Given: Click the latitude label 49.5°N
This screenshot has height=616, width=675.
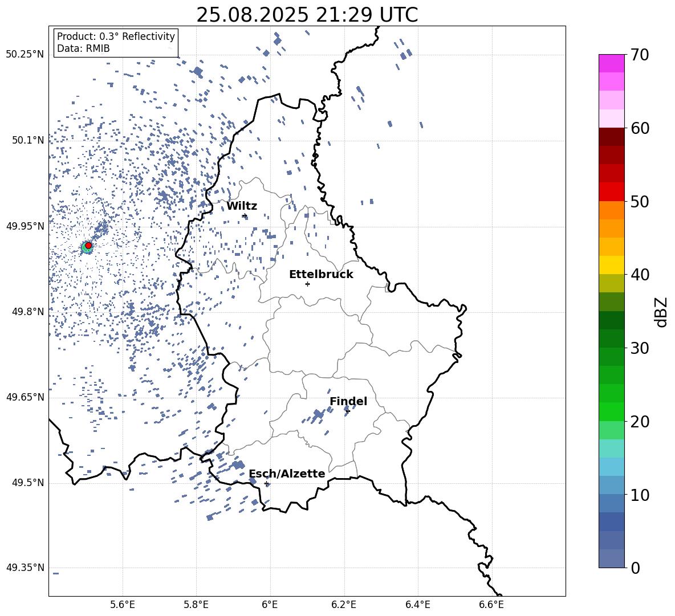Looking at the screenshot, I should point(28,483).
